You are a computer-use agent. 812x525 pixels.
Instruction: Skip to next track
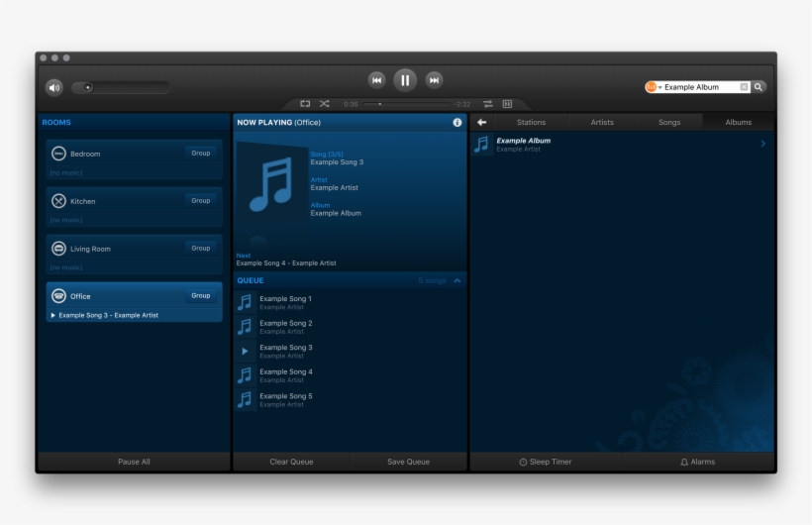point(434,80)
